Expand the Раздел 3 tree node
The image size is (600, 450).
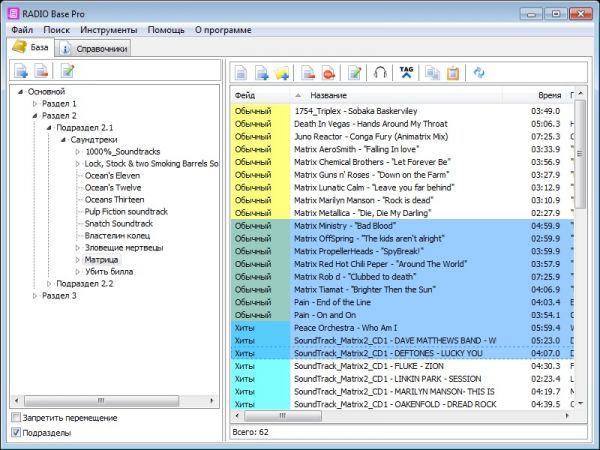(x=34, y=295)
